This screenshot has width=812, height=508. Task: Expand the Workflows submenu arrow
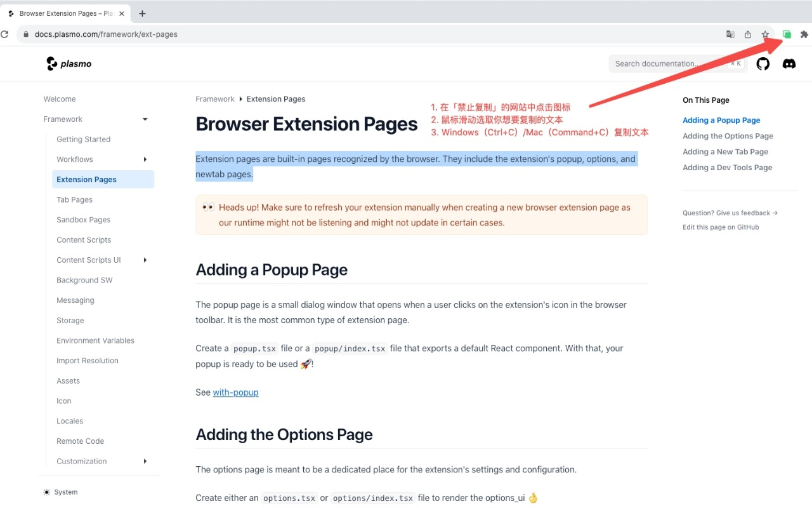145,159
